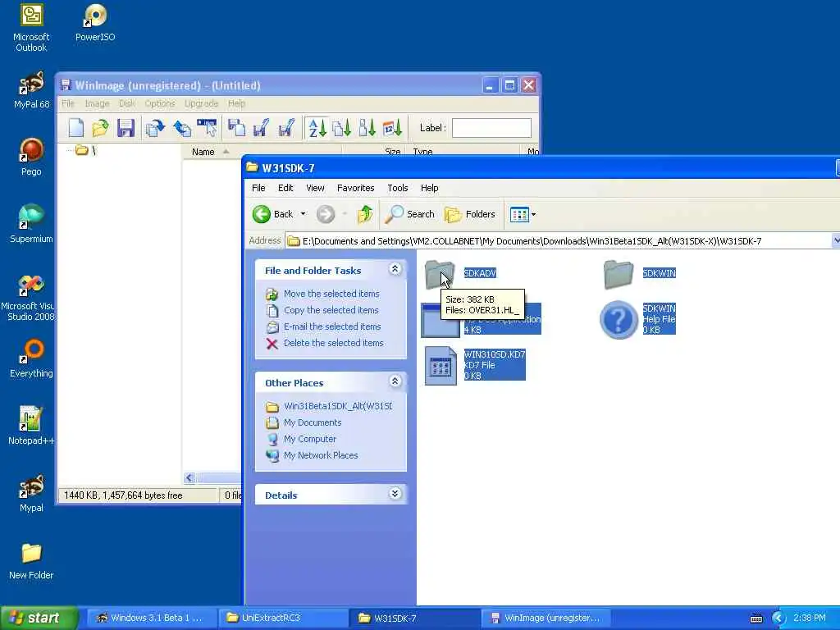Click Sort by date icon in WinImage
Screen dimensions: 840x630
click(392, 128)
